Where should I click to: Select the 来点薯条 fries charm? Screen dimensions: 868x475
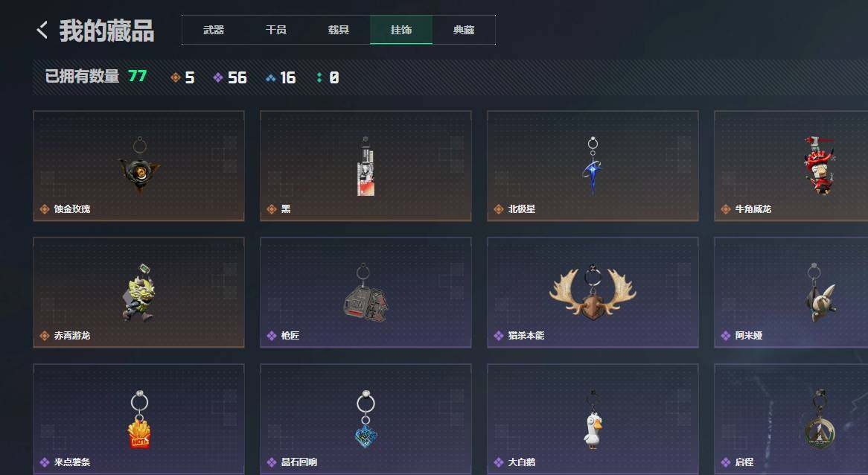139,419
